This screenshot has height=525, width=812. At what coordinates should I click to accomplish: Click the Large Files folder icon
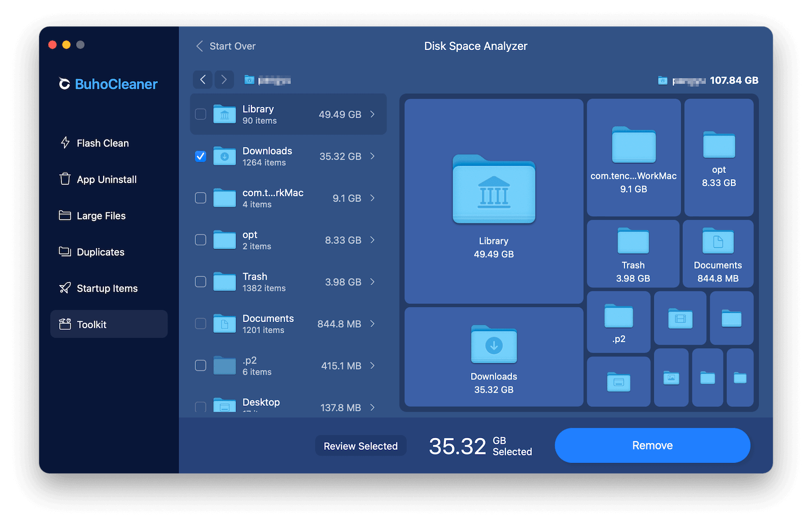pyautogui.click(x=65, y=216)
